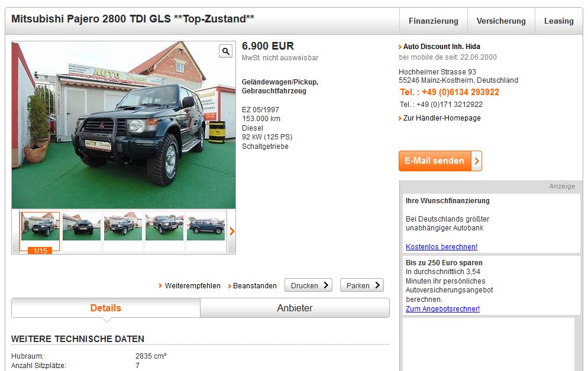The height and width of the screenshot is (371, 588).
Task: Click chevron on the Drucken button
Action: [326, 285]
